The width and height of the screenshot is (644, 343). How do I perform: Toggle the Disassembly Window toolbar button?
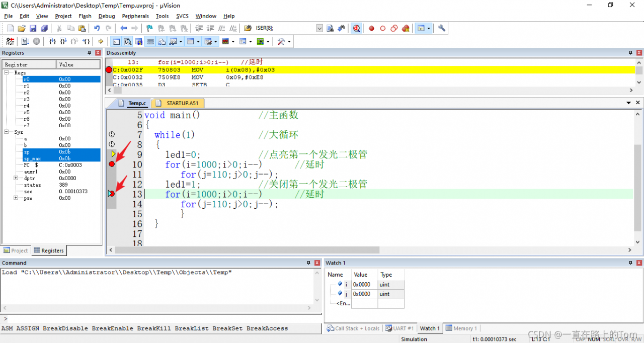click(x=128, y=42)
